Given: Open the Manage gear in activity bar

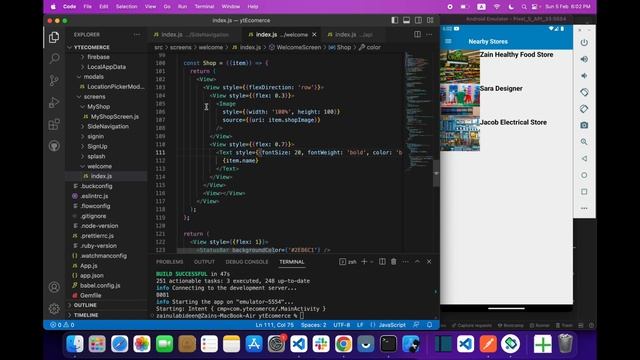Looking at the screenshot, I should pos(54,308).
